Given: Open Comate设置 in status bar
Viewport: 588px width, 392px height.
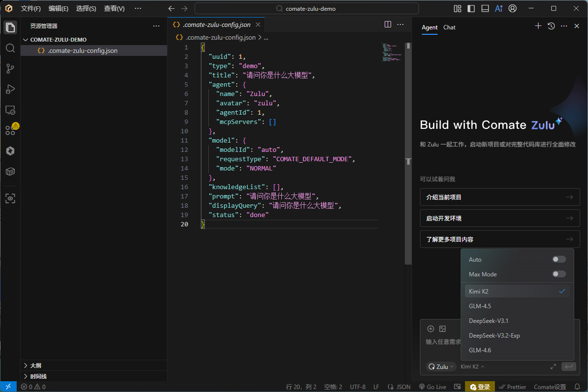Looking at the screenshot, I should (550, 387).
